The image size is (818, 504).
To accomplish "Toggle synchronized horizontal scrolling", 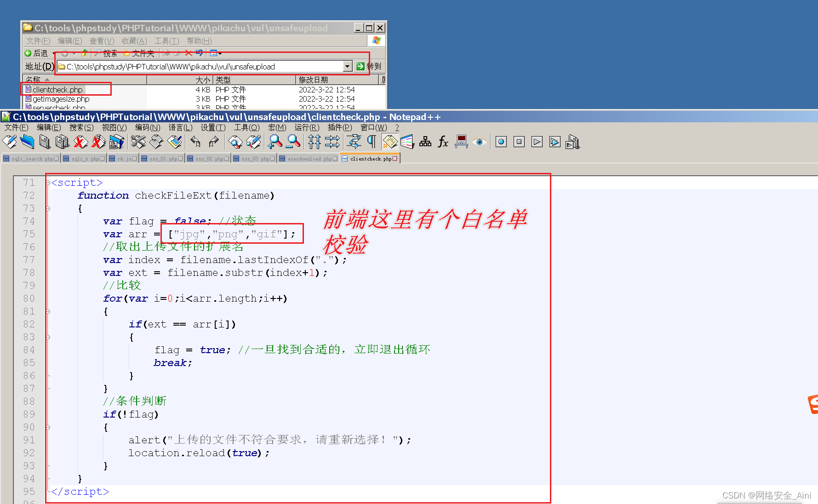I will click(x=332, y=142).
